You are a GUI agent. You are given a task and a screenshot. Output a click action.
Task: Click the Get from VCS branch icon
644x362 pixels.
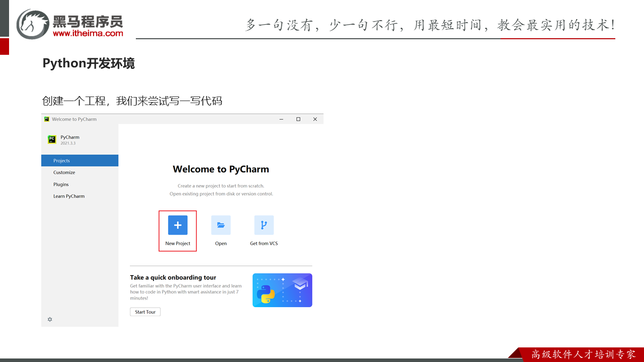click(264, 225)
